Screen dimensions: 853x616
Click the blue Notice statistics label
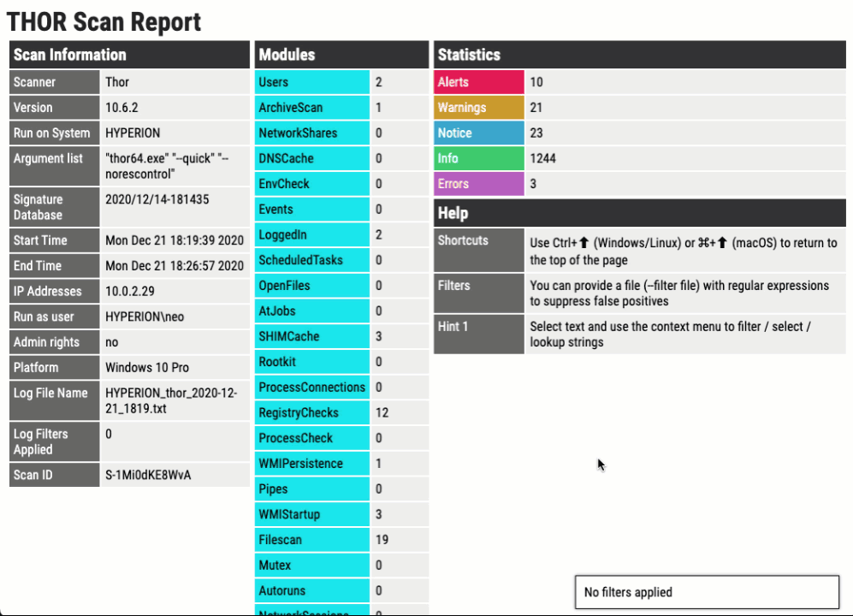click(x=454, y=133)
